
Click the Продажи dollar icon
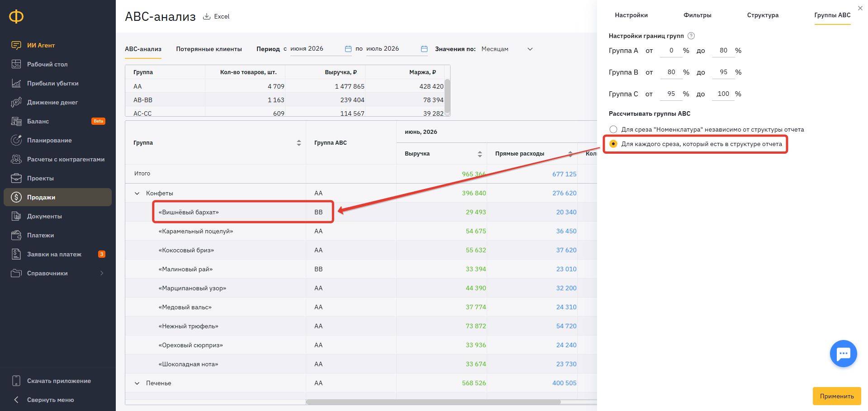click(16, 197)
